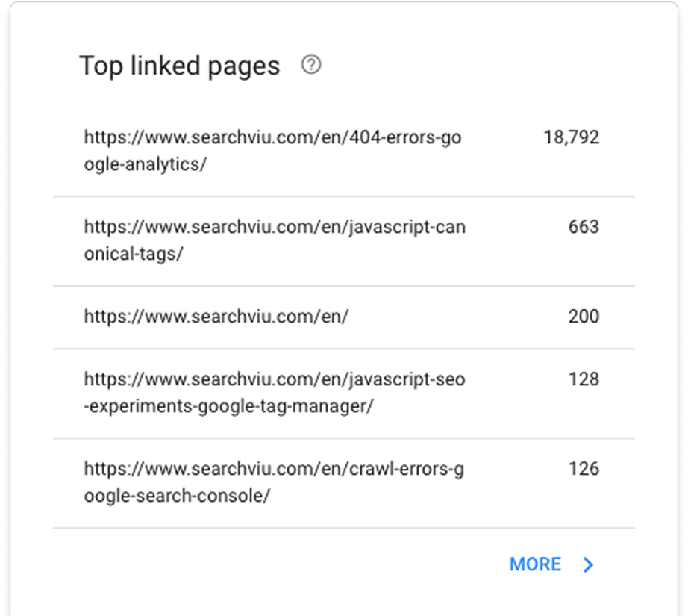Open the MORE link for linked pages
Screen dimensions: 688x616
pos(535,564)
